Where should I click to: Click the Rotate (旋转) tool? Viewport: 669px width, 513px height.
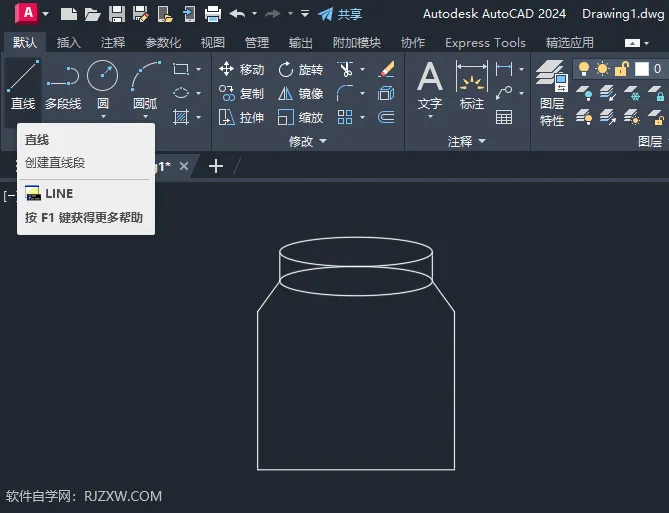300,69
